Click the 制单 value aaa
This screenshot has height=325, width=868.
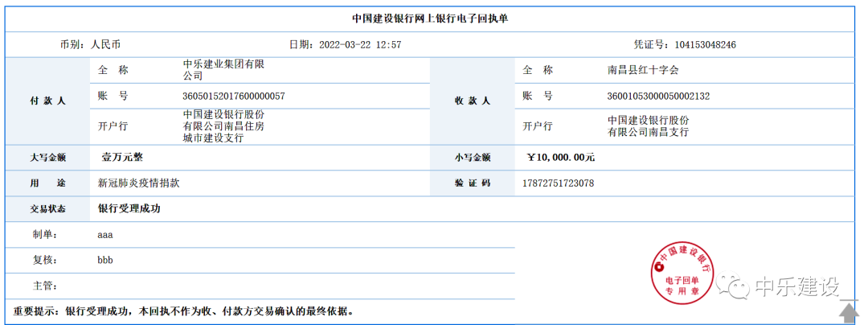coord(104,235)
